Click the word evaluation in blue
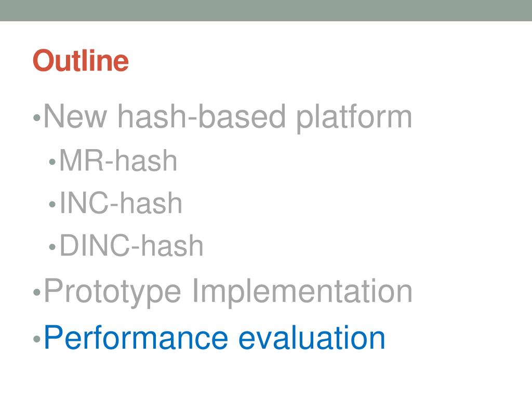This screenshot has height=399, width=532. pos(312,338)
